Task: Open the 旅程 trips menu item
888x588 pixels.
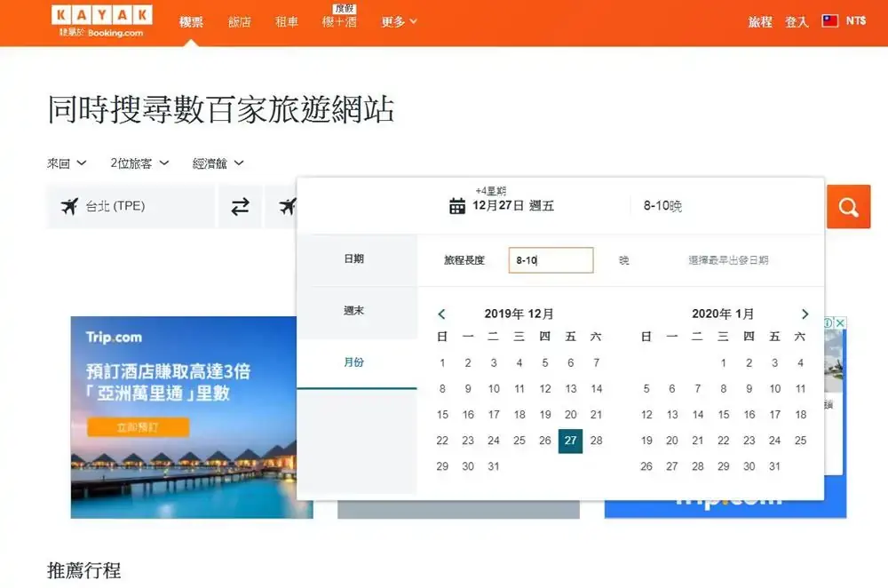Action: click(x=759, y=20)
